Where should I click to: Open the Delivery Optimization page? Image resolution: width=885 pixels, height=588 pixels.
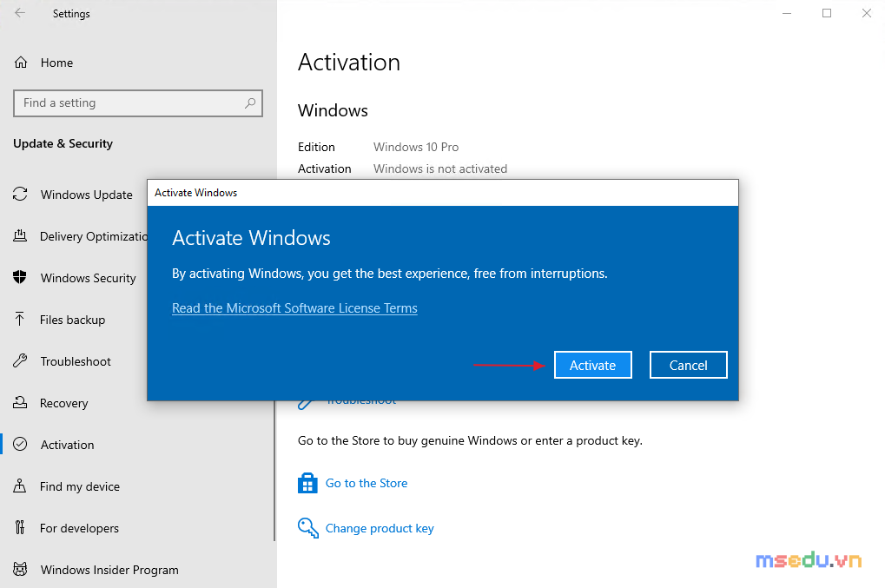94,236
